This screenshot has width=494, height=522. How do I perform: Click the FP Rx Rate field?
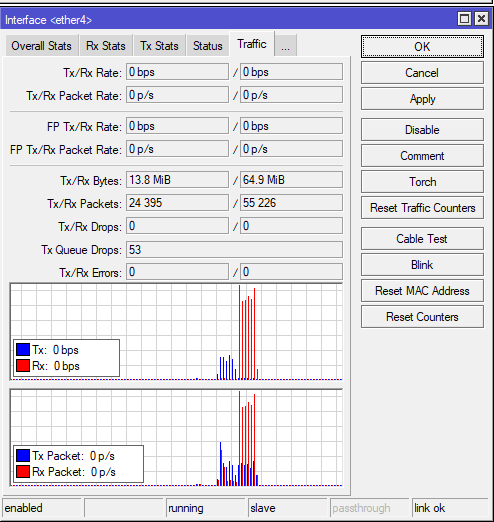coord(291,126)
